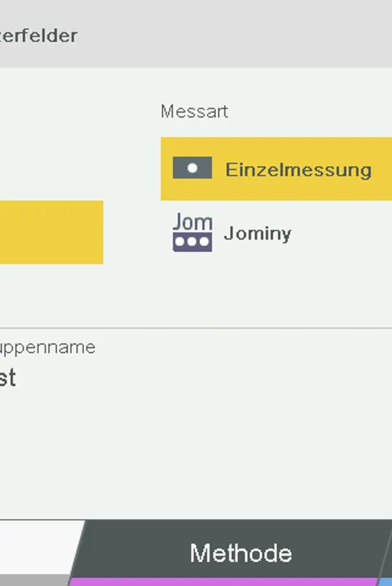Click the Jominy three-dot icon

coord(193,232)
